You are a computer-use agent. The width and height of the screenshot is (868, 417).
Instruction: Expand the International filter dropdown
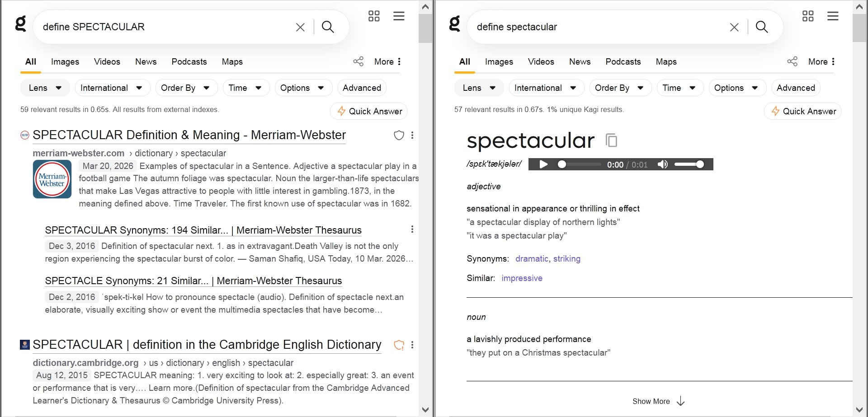tap(112, 88)
